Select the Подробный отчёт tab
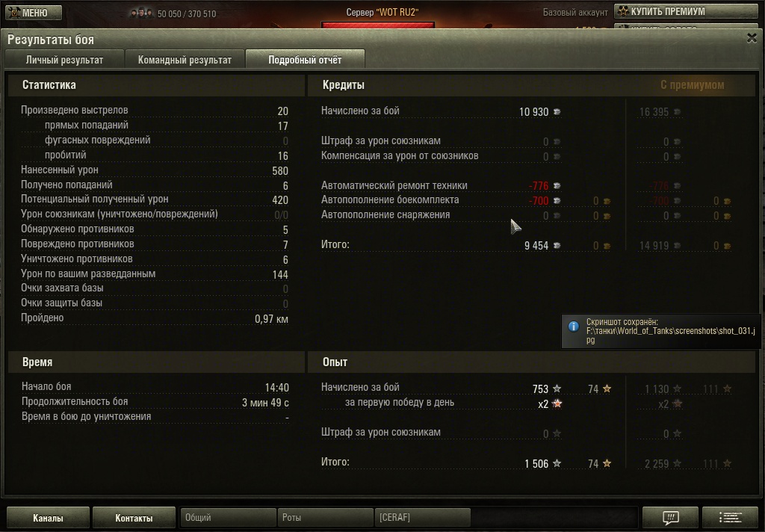765x532 pixels. [x=305, y=60]
